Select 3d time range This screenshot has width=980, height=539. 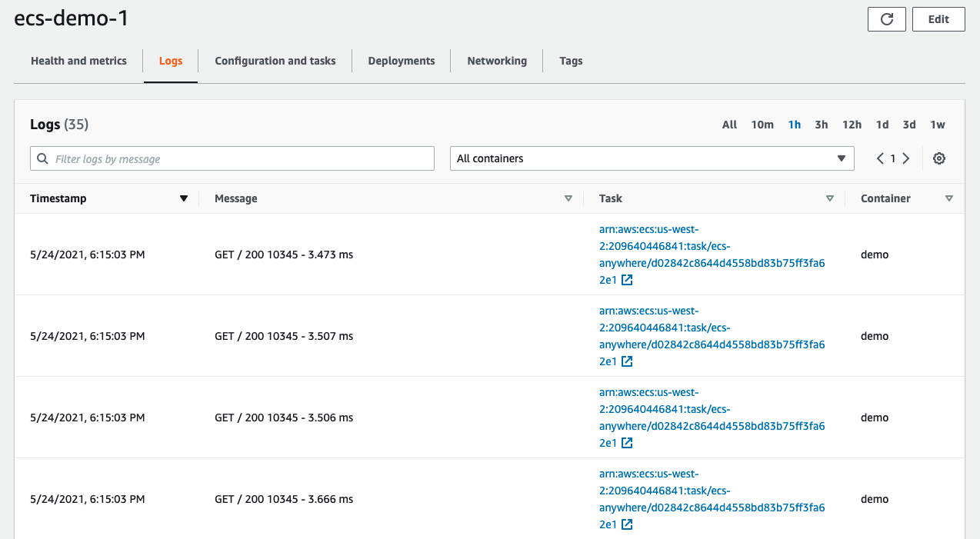pos(909,125)
